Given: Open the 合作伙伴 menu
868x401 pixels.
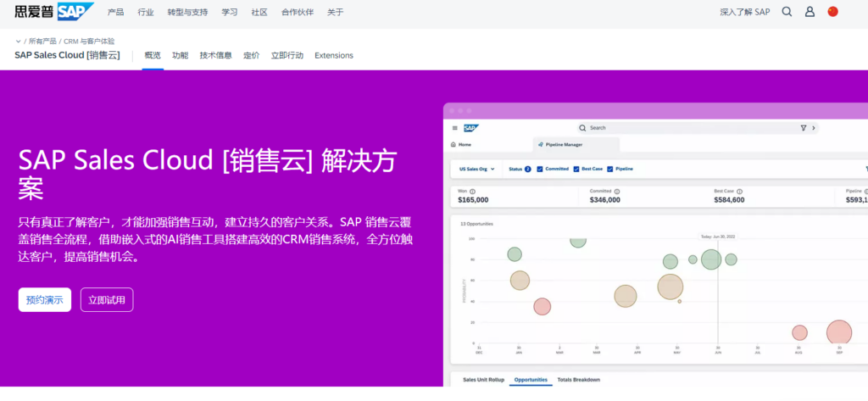Looking at the screenshot, I should (298, 12).
